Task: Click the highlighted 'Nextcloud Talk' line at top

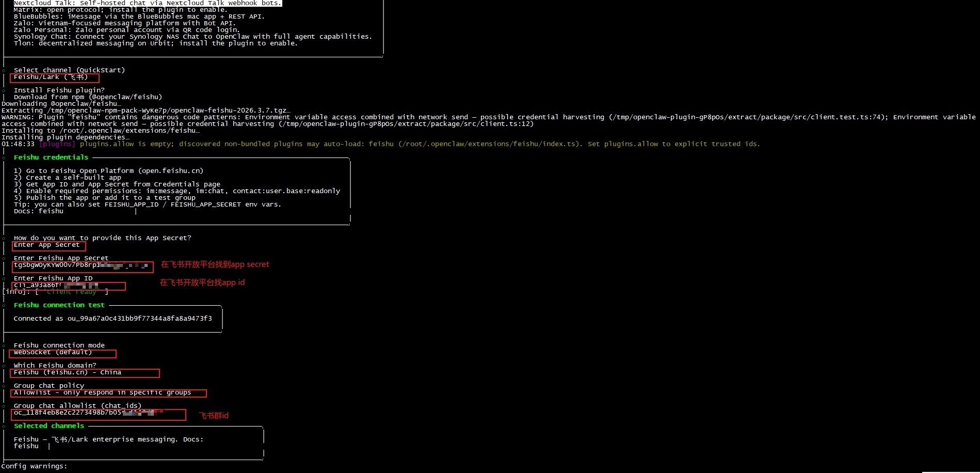Action: (148, 3)
